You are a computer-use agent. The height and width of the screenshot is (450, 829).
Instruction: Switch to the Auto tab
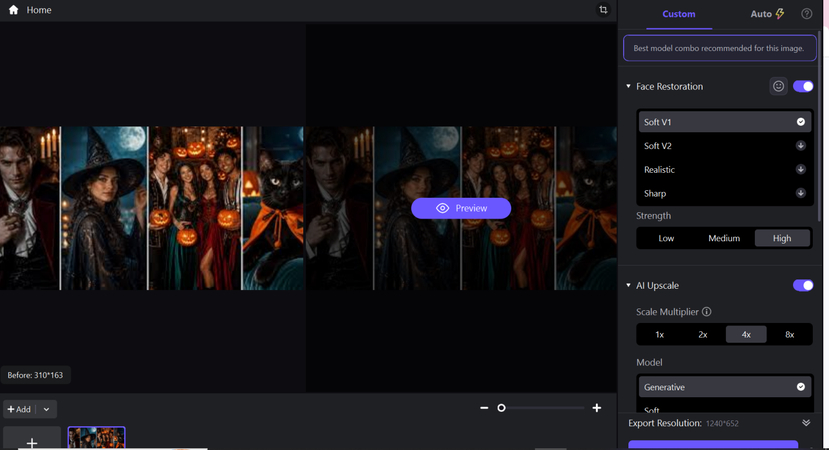(767, 14)
